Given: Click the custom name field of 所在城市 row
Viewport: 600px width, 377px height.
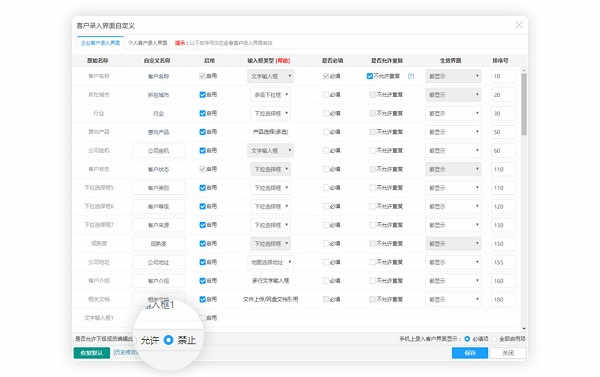Looking at the screenshot, I should tap(158, 95).
